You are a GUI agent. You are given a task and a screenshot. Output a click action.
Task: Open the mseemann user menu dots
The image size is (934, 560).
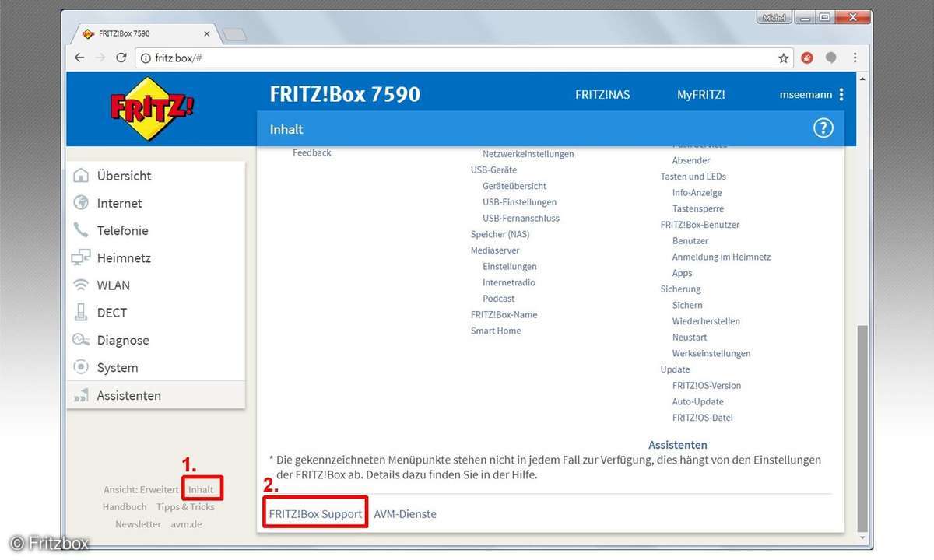click(841, 95)
